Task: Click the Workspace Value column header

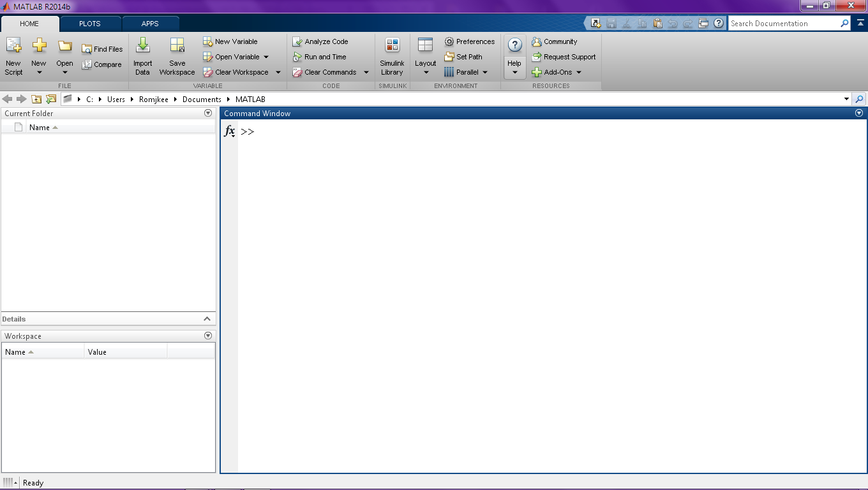Action: pos(126,352)
